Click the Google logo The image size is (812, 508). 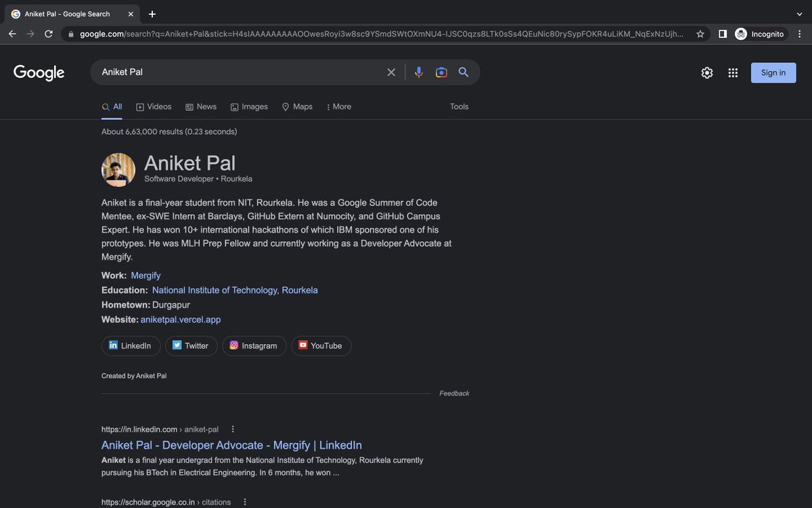39,72
